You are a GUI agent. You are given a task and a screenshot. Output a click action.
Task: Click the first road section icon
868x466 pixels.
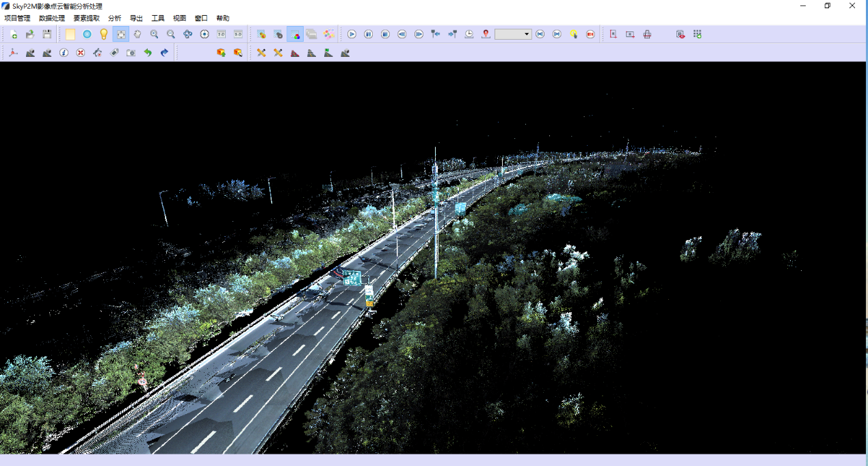30,53
